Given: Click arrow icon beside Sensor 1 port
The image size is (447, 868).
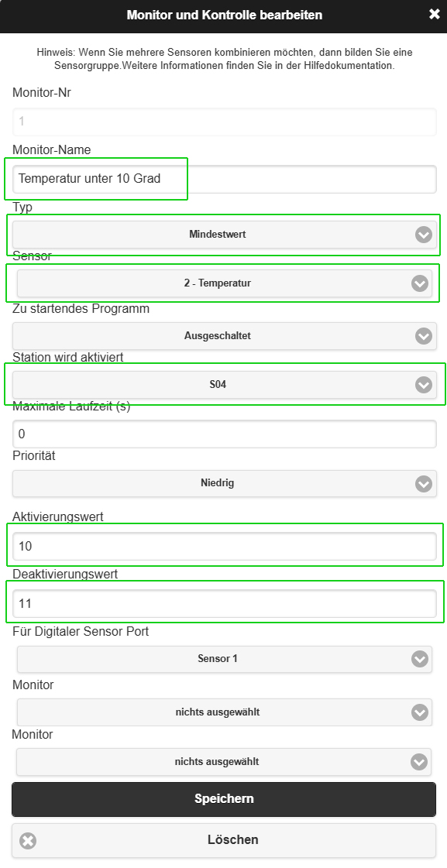Looking at the screenshot, I should [420, 659].
